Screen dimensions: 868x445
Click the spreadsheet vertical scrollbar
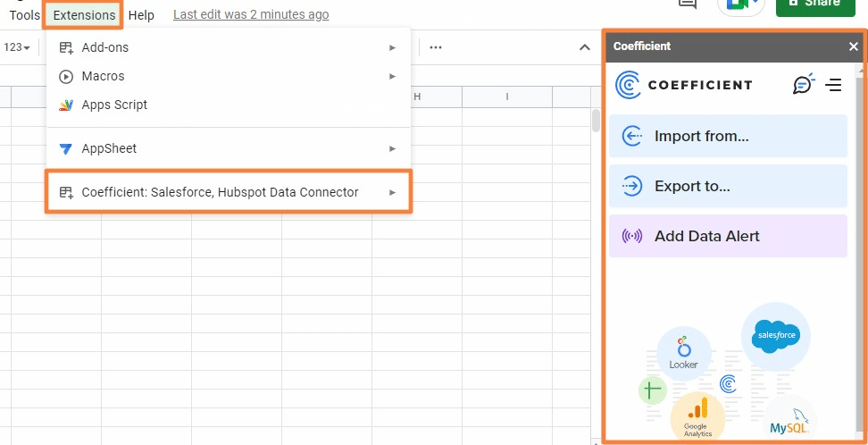(x=597, y=121)
